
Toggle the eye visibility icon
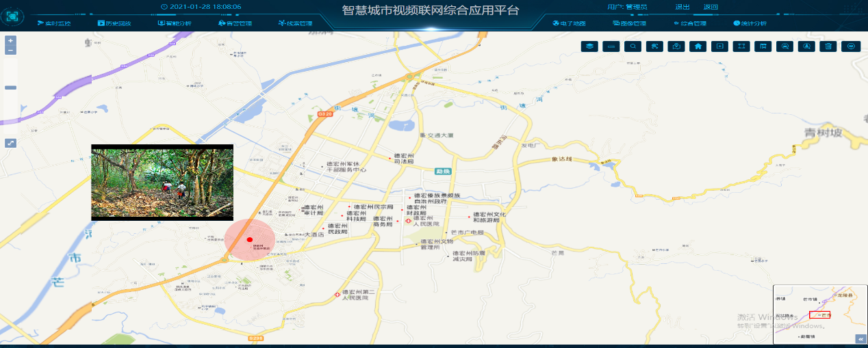pos(852,46)
